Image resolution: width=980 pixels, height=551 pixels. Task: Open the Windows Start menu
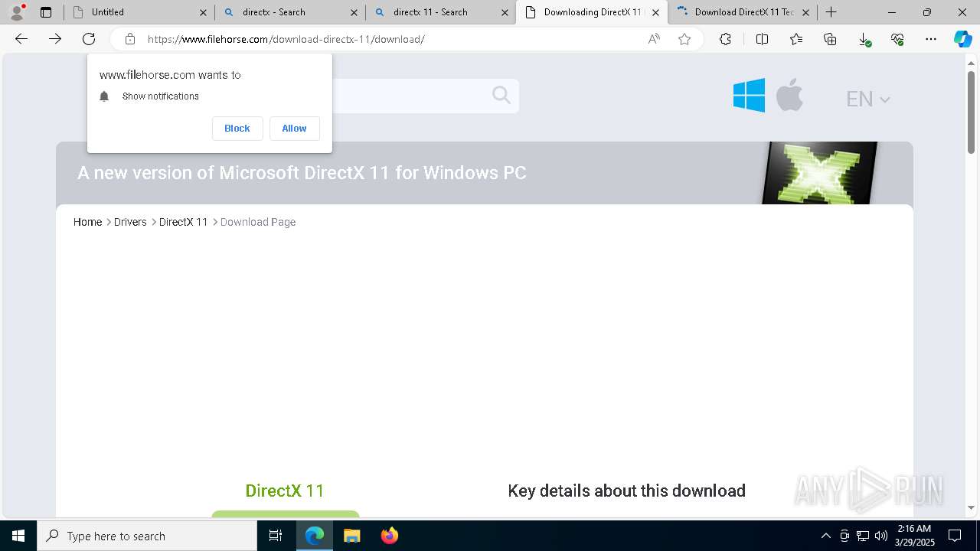point(18,536)
